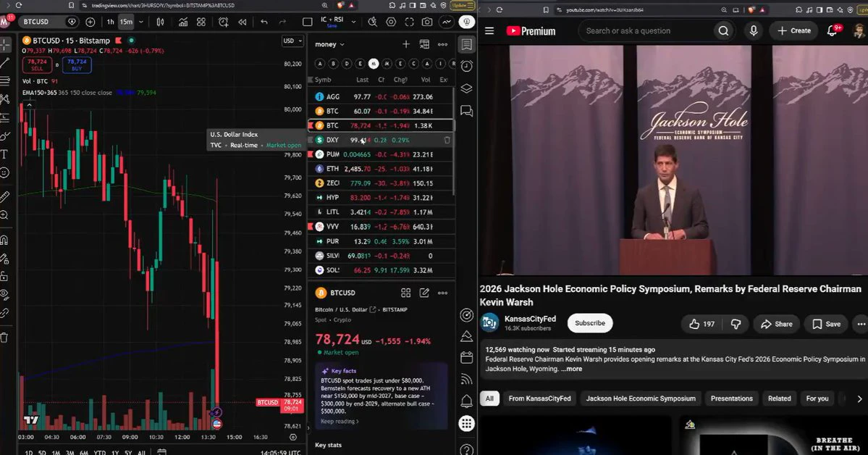Open the chart layout selector square icon

tap(307, 22)
